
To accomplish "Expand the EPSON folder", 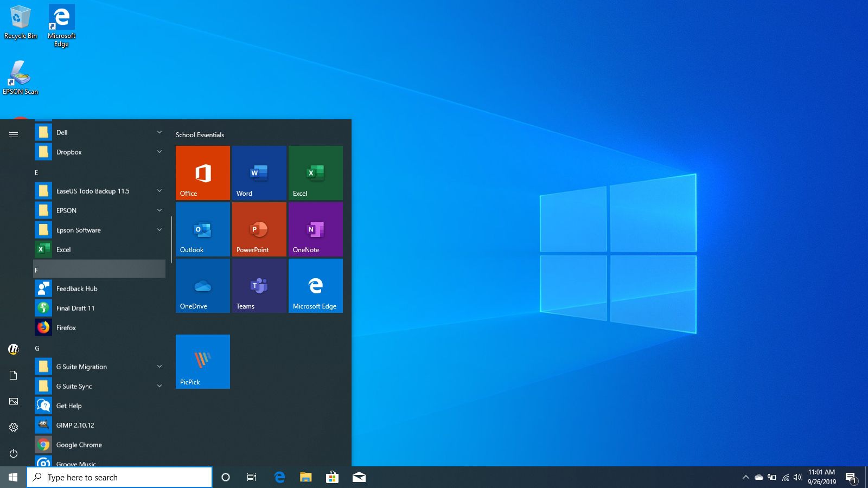I will click(x=99, y=210).
